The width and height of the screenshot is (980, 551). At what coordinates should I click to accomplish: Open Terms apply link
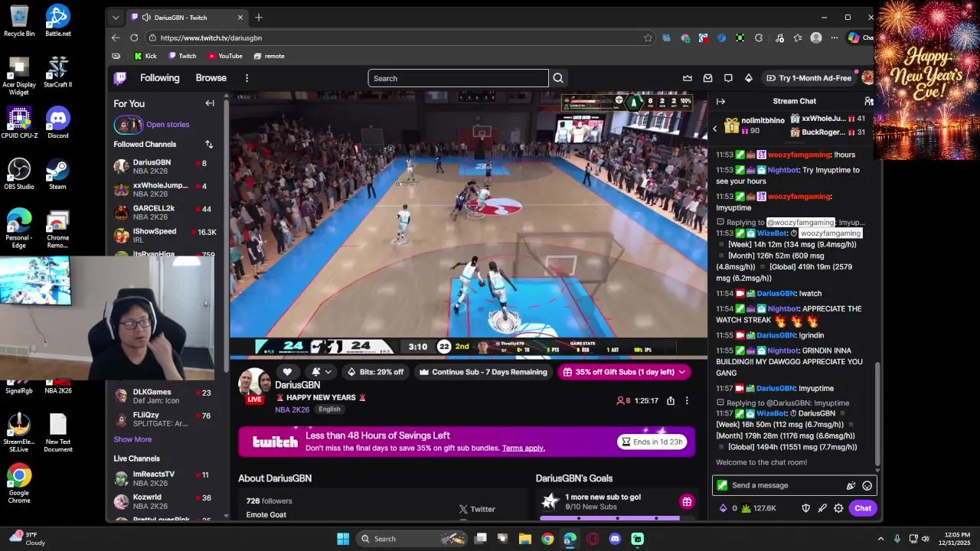[524, 448]
